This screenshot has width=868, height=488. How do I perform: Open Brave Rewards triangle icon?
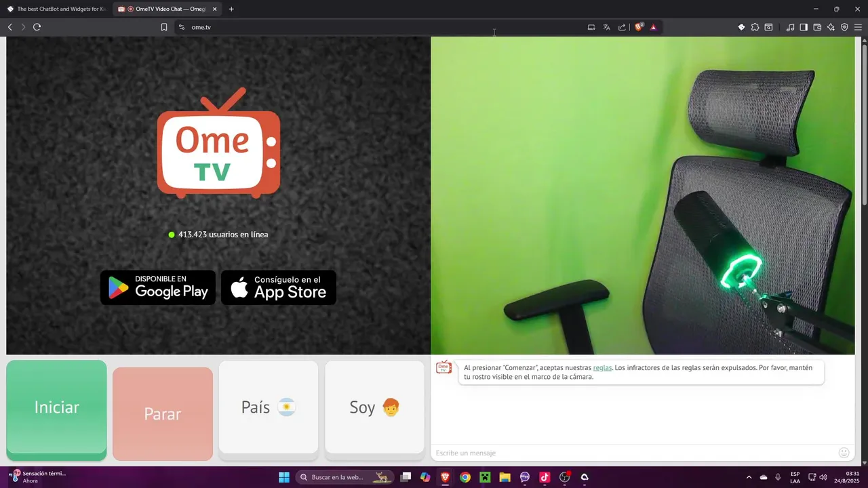click(x=653, y=27)
